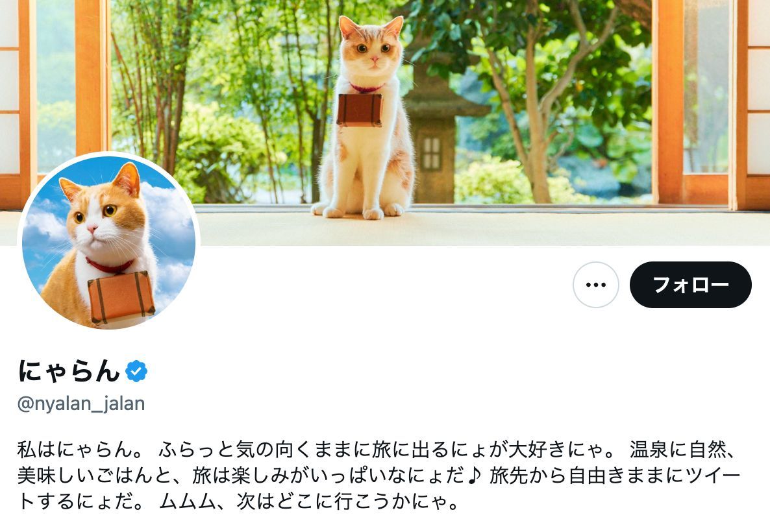Click the tree right of the lantern
The width and height of the screenshot is (770, 532).
(540, 98)
